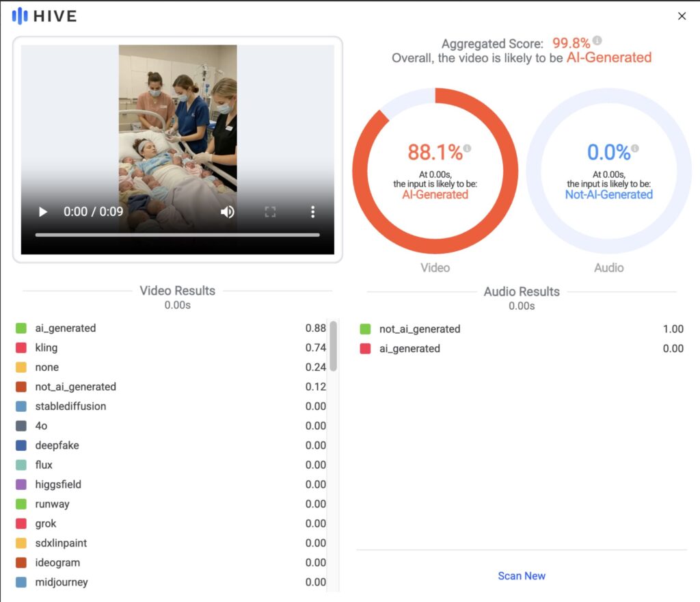Click the grok color swatch
This screenshot has height=602, width=700.
[x=21, y=523]
